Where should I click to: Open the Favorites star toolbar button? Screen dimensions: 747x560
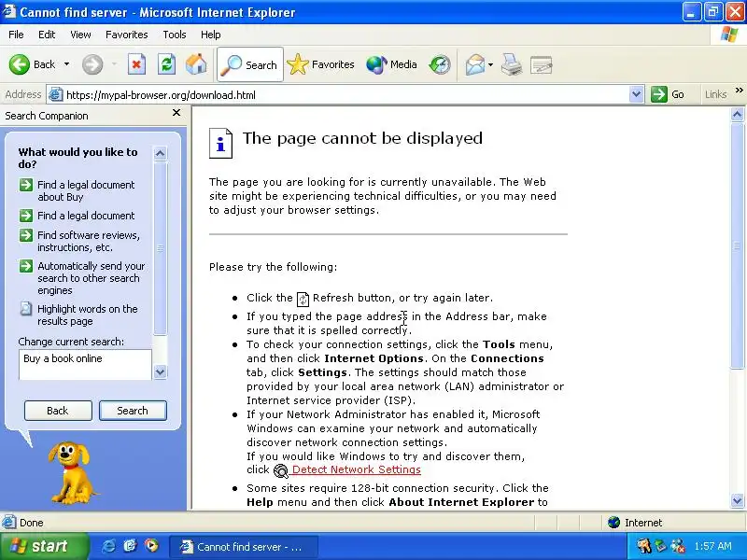coord(320,64)
